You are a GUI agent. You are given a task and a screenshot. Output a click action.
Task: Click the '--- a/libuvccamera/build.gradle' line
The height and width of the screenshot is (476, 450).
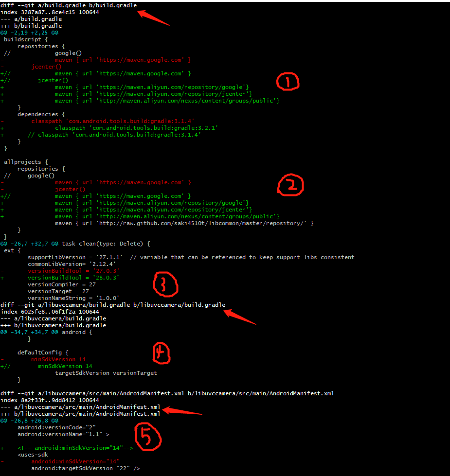[x=54, y=318]
